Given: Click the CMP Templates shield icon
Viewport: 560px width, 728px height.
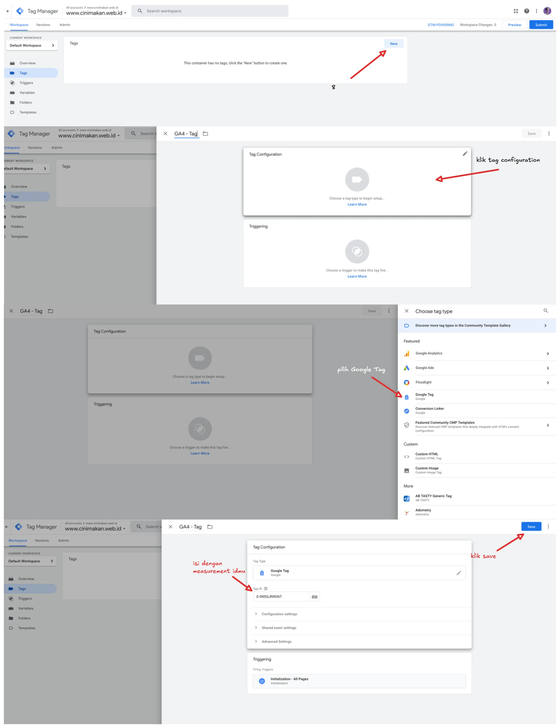Looking at the screenshot, I should (x=406, y=425).
